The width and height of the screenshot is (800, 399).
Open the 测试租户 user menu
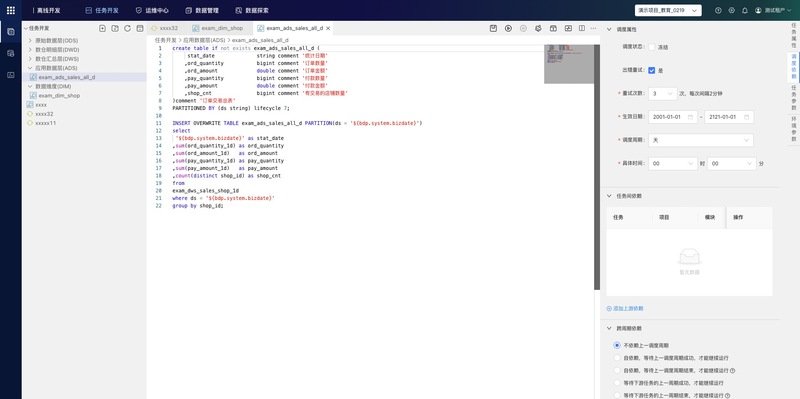point(773,10)
